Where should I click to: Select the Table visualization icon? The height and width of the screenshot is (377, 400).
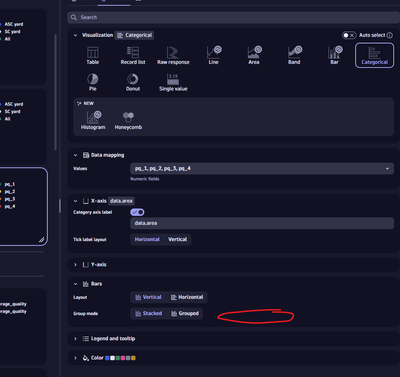[93, 55]
